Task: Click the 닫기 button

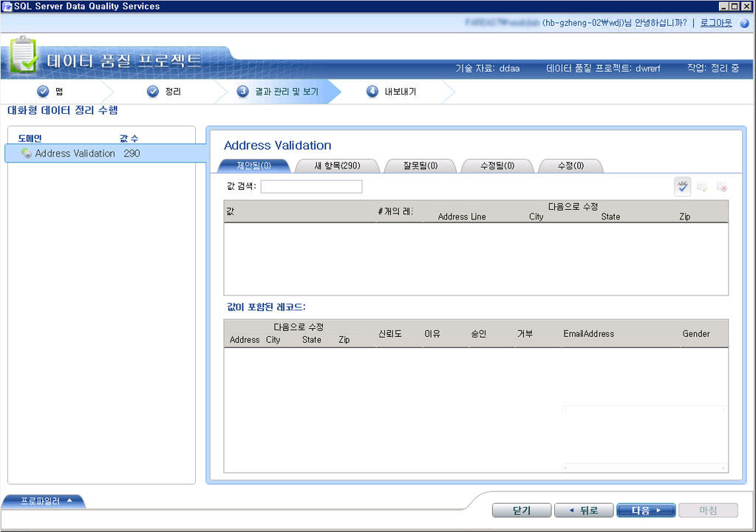Action: [522, 511]
